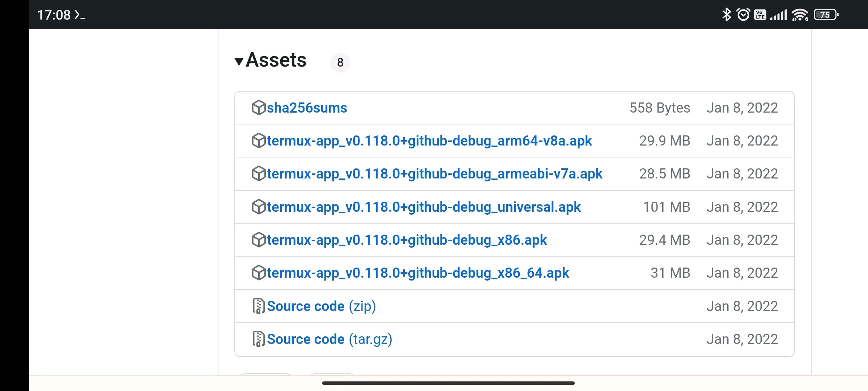Image resolution: width=868 pixels, height=391 pixels.
Task: Tap the VoLTE status icon
Action: 760,15
